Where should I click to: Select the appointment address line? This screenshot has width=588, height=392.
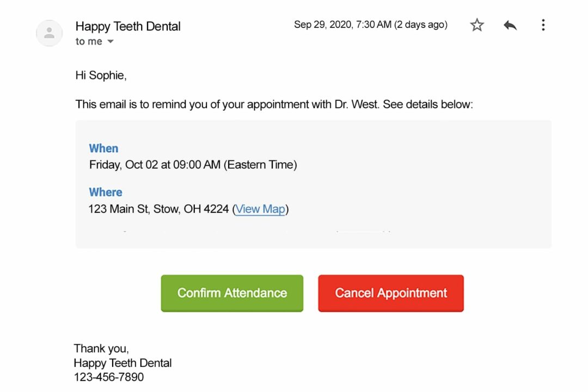[158, 209]
